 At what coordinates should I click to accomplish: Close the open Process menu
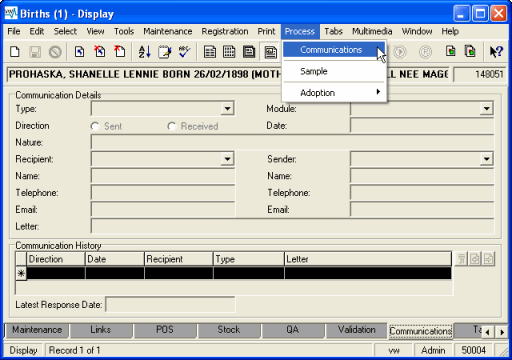(300, 31)
